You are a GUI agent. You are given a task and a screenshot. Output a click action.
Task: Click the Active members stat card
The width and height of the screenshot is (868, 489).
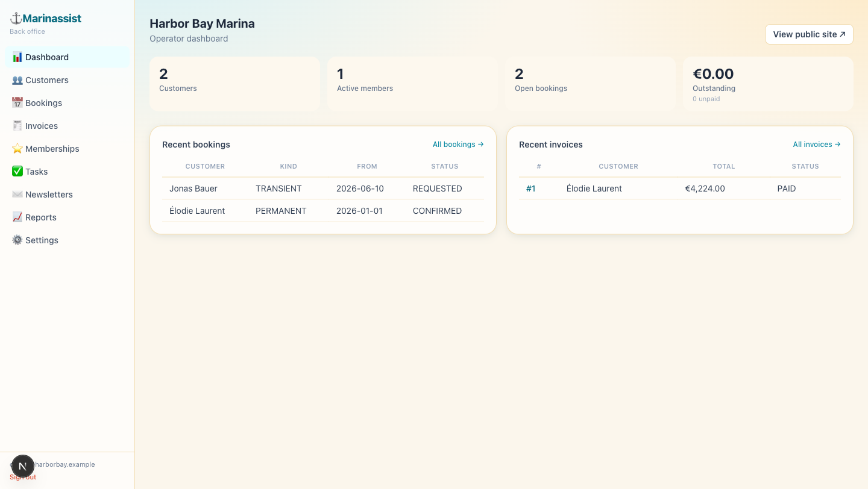[412, 84]
